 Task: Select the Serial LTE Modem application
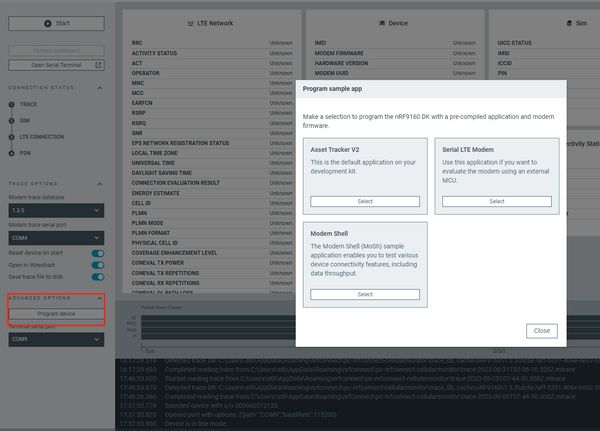497,201
